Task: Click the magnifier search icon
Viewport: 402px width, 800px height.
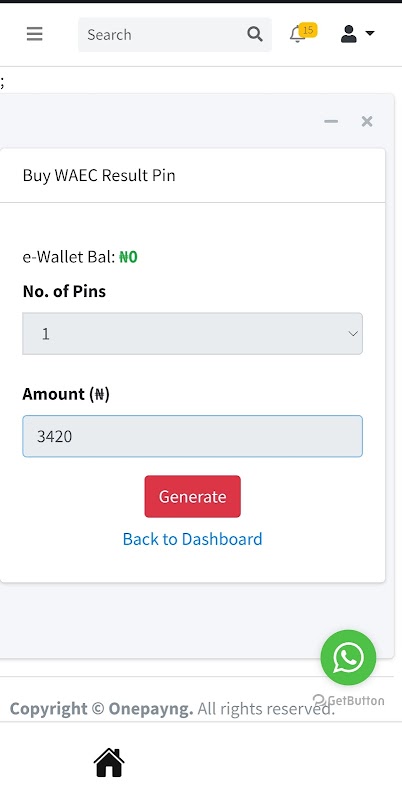Action: click(x=255, y=34)
